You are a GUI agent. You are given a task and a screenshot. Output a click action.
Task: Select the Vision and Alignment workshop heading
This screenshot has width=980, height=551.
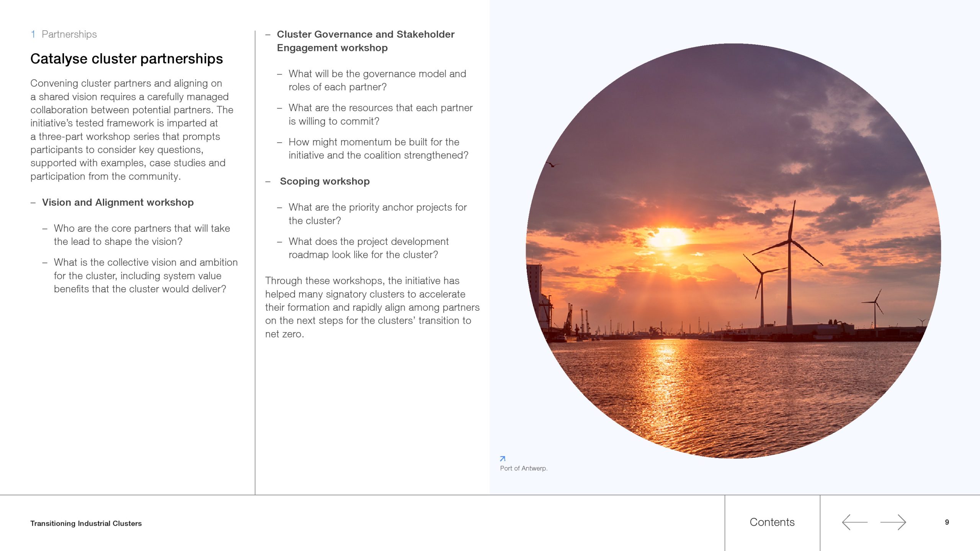(118, 202)
